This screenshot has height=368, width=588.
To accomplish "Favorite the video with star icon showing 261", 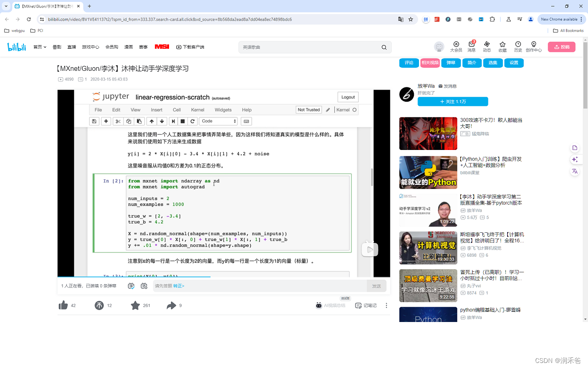I will [135, 305].
